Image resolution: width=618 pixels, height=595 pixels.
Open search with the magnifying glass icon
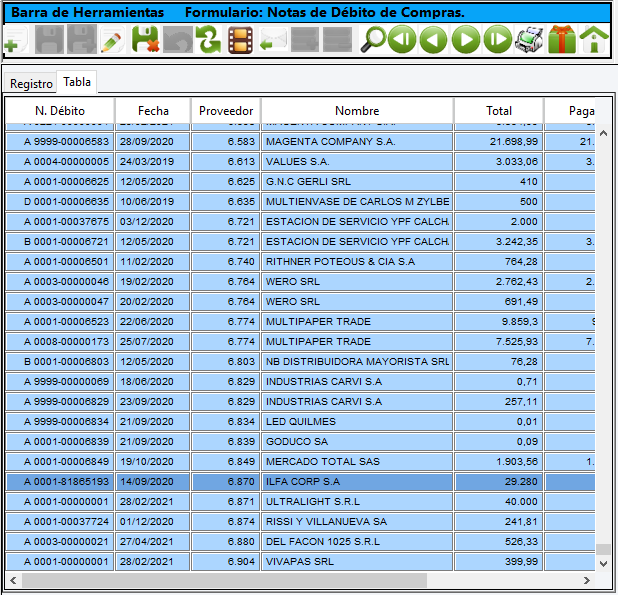(373, 40)
